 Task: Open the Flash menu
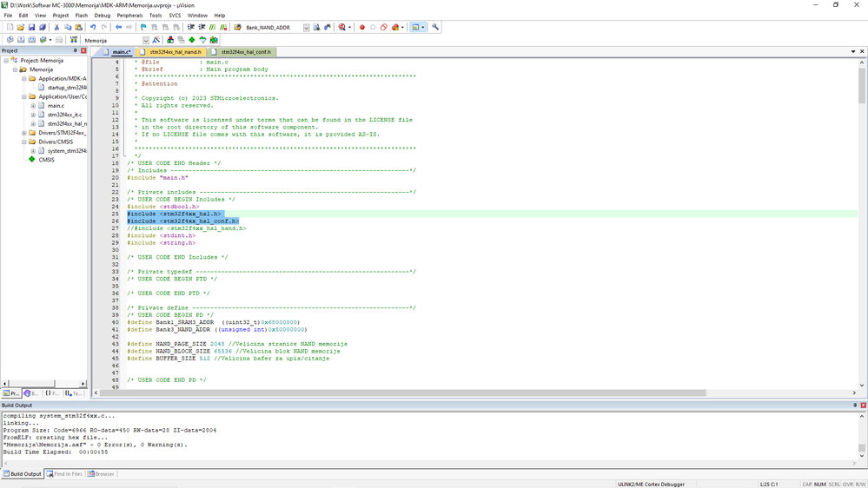click(x=82, y=16)
